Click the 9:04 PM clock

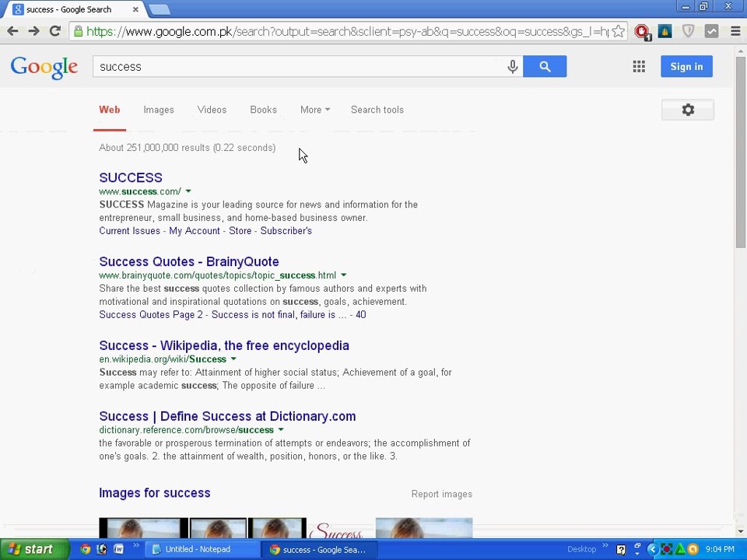[719, 549]
